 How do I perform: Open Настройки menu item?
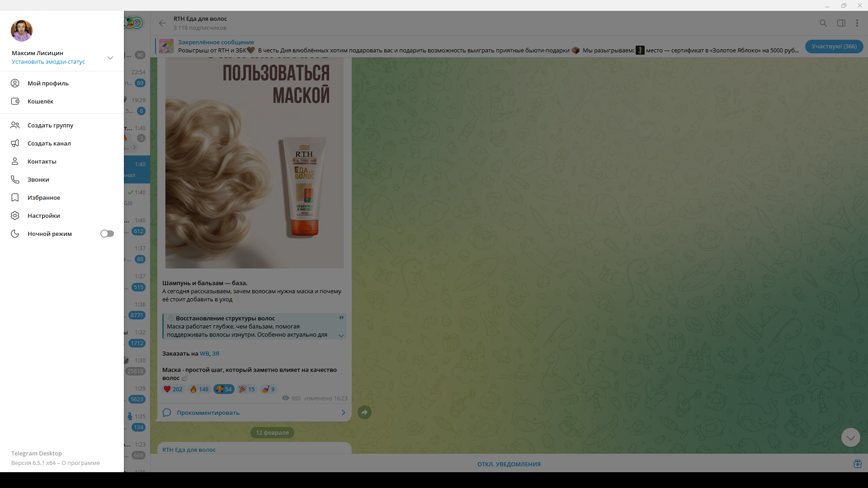[44, 216]
